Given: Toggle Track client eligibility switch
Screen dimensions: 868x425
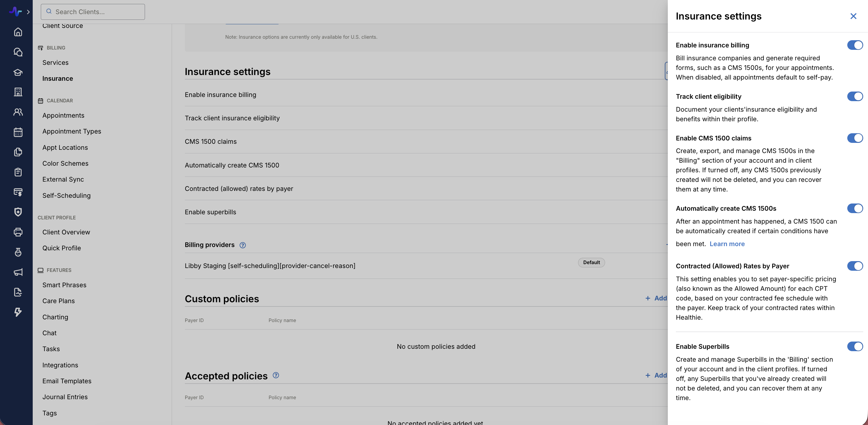Looking at the screenshot, I should click(854, 96).
